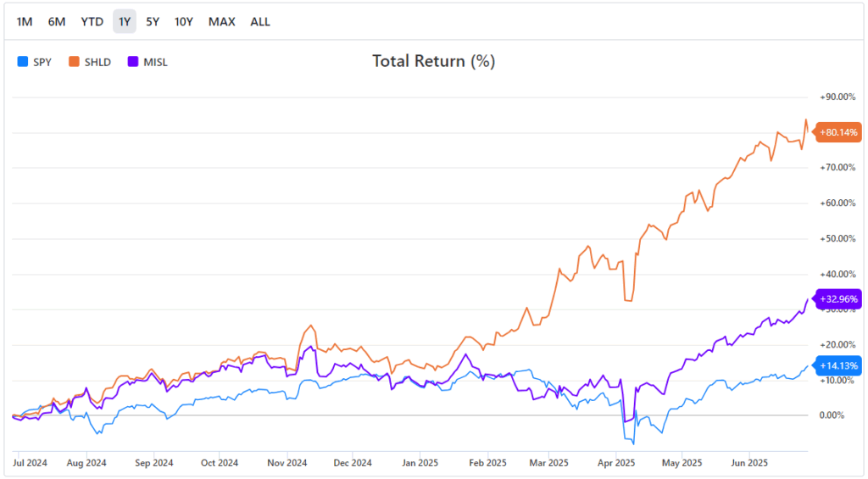Click the +14.13% SPY value tag
The width and height of the screenshot is (868, 479).
point(837,365)
